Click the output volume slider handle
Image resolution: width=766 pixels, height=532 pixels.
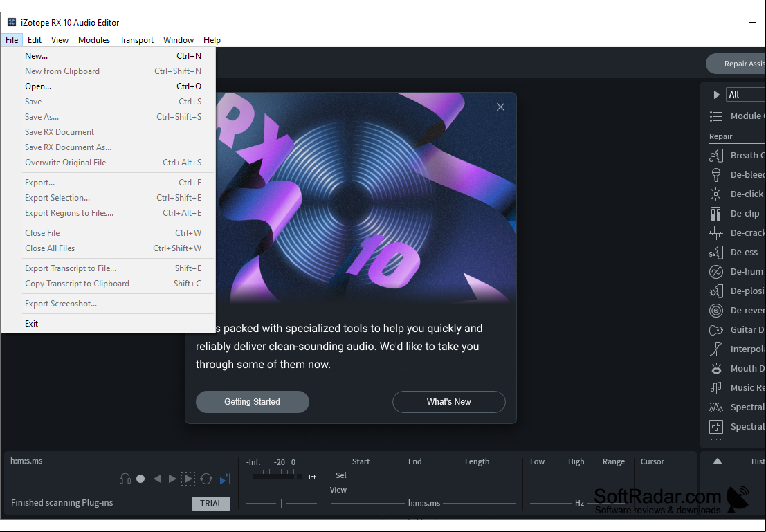pyautogui.click(x=282, y=503)
